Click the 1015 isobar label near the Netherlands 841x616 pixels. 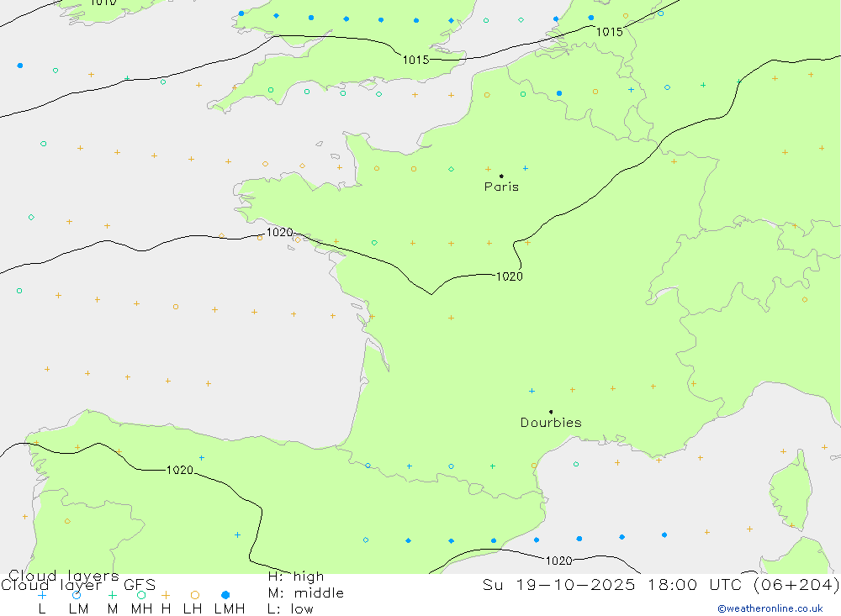pos(609,32)
